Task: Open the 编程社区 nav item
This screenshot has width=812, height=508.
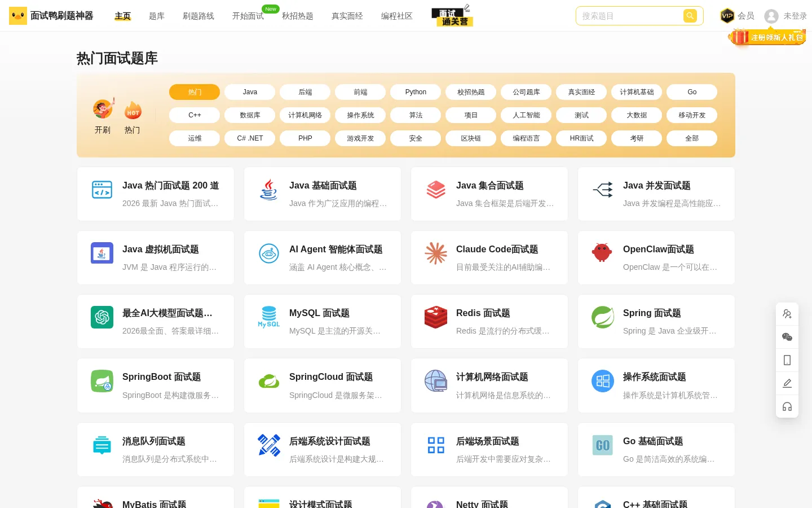Action: [397, 16]
